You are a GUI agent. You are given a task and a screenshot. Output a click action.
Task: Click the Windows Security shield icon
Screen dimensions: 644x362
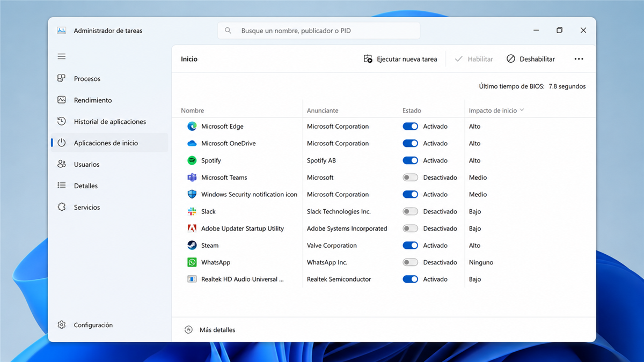pos(192,194)
